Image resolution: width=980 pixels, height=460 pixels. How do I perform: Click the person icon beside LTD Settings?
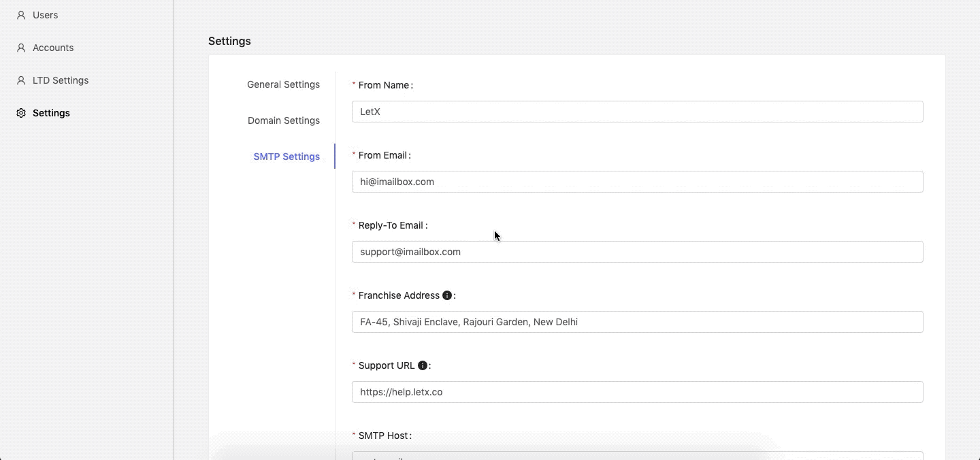point(21,80)
